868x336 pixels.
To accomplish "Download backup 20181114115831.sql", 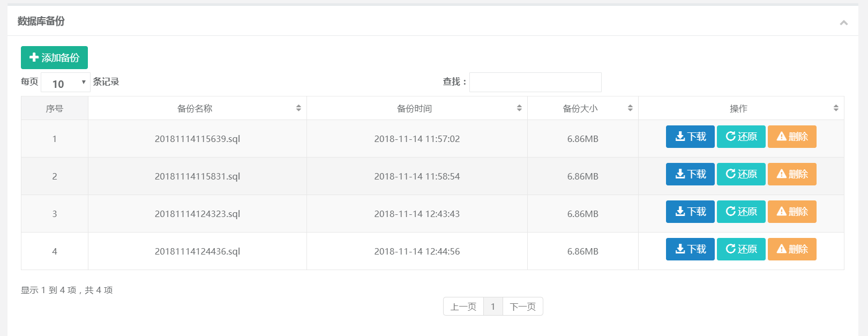I will pyautogui.click(x=690, y=174).
